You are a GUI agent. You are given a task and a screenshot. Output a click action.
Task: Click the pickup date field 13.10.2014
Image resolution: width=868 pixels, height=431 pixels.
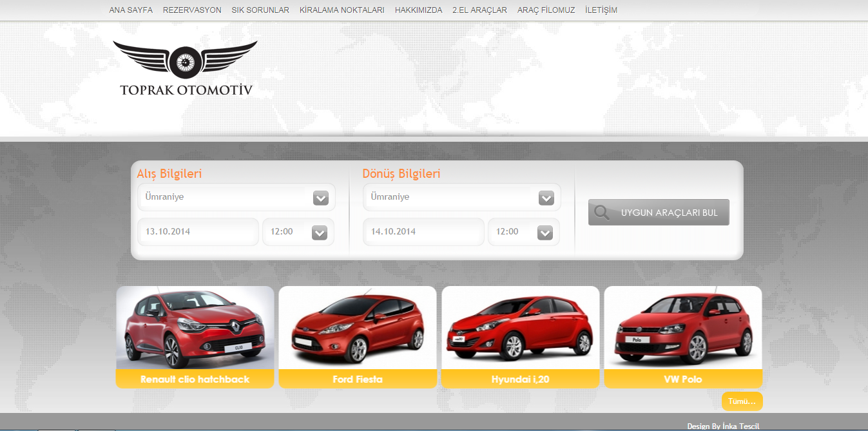198,232
